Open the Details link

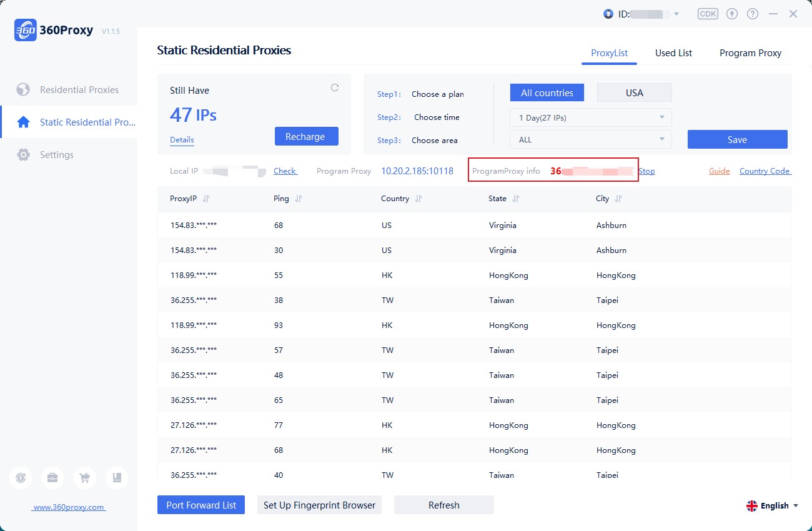point(182,140)
